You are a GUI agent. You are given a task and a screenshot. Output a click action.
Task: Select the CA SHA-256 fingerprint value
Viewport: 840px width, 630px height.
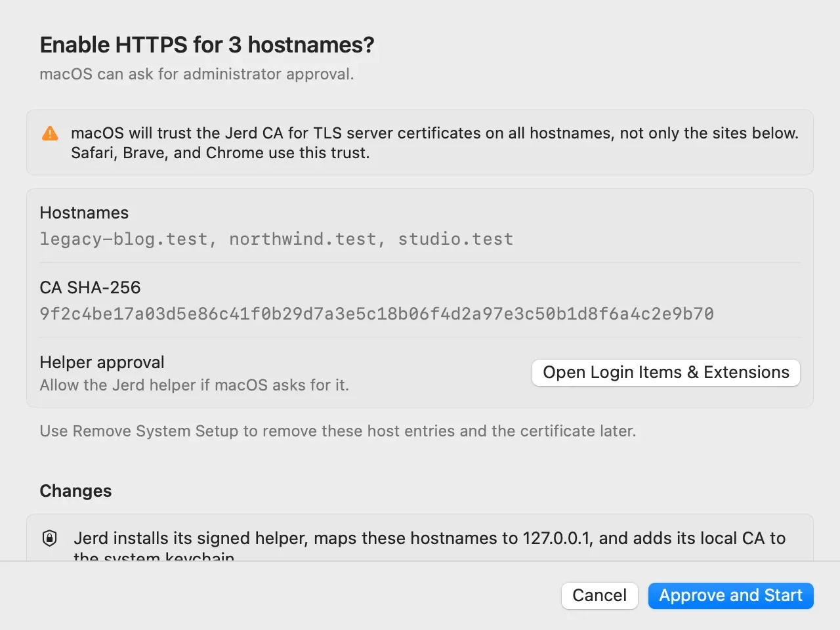377,314
